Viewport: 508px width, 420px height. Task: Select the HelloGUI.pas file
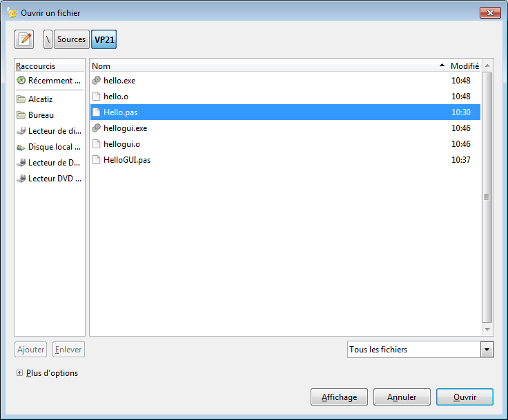tap(127, 160)
